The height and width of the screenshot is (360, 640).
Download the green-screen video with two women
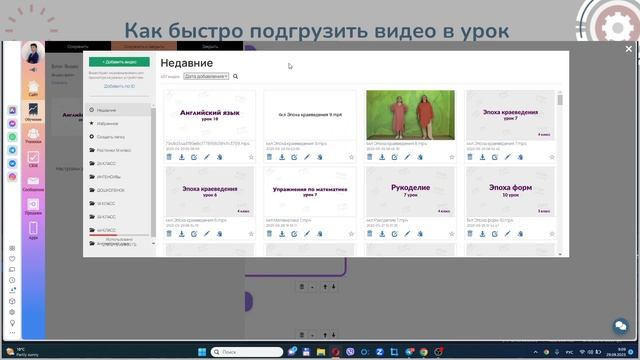click(382, 157)
